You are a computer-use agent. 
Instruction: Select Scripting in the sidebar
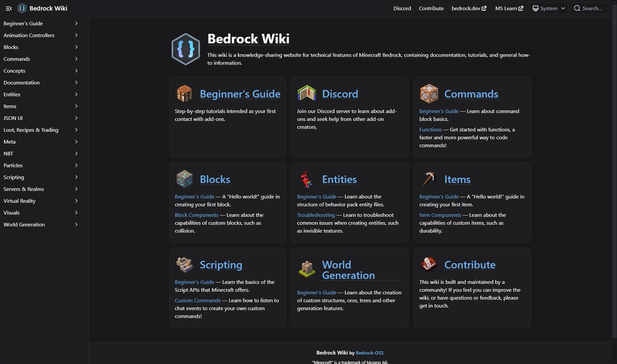pos(13,177)
